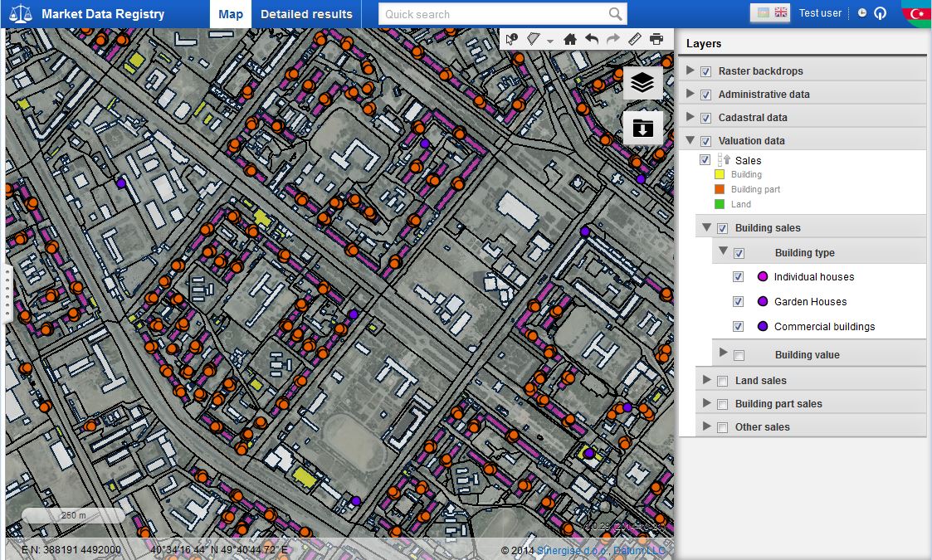Click the folder download button on map

[x=642, y=127]
